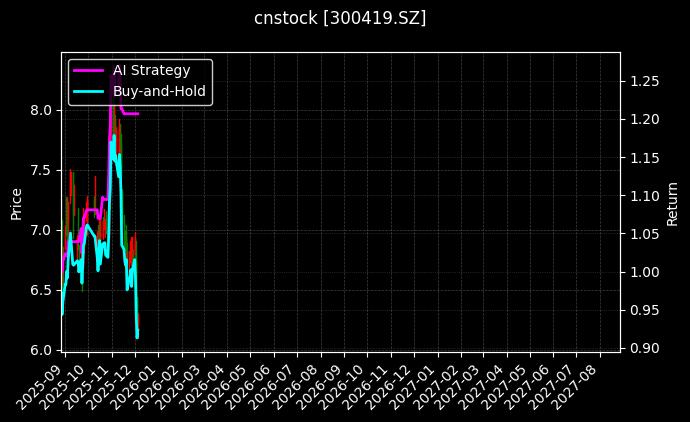Click the 6.5 price tick label
This screenshot has height=422, width=690.
click(41, 290)
